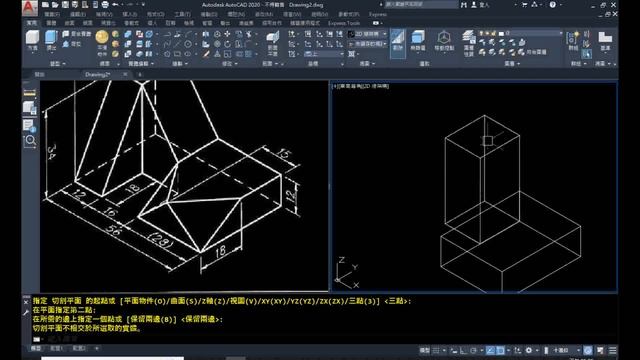Expand the Modeling panel title
The image size is (640, 360).
click(57, 64)
